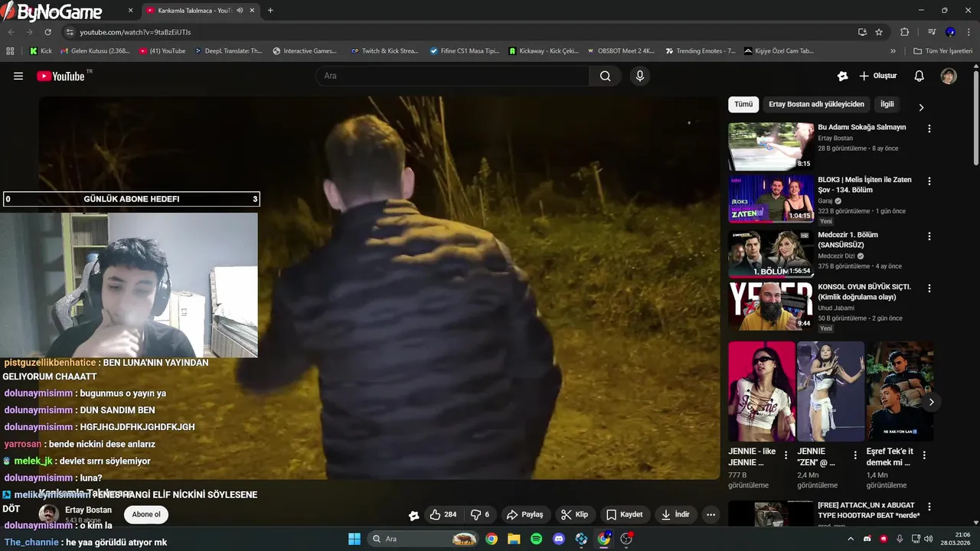Launch Spotify from the taskbar

click(x=537, y=539)
